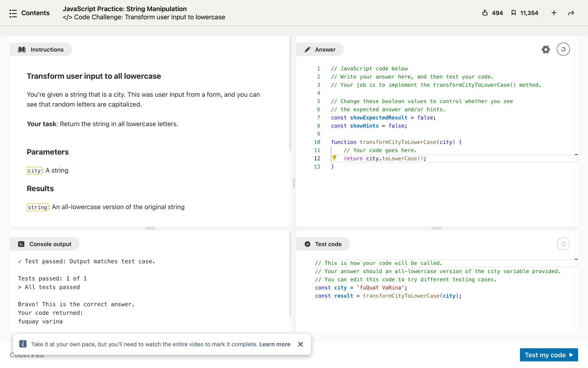Image resolution: width=588 pixels, height=368 pixels.
Task: Select the Answer panel tab
Action: 320,50
